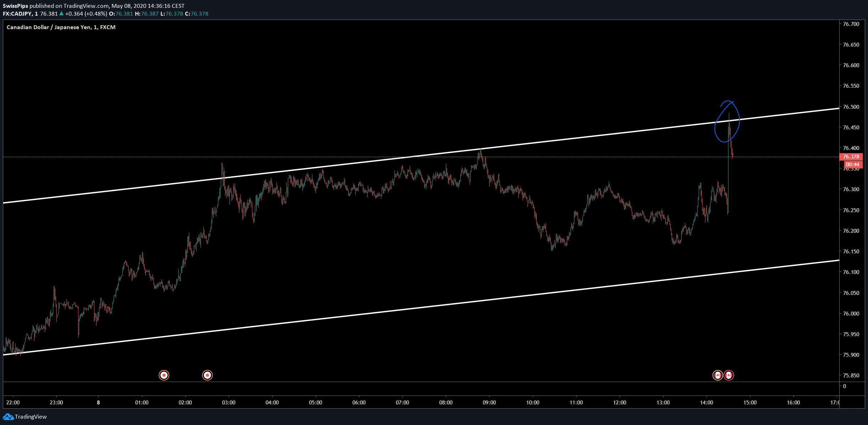The width and height of the screenshot is (868, 425).
Task: Click the 76.250 price axis label
Action: (x=851, y=210)
